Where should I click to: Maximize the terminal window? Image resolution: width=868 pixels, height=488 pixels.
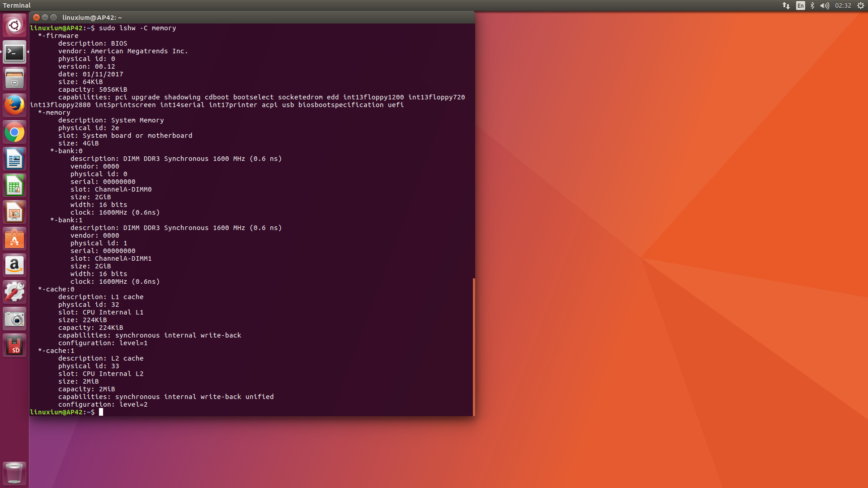point(53,17)
